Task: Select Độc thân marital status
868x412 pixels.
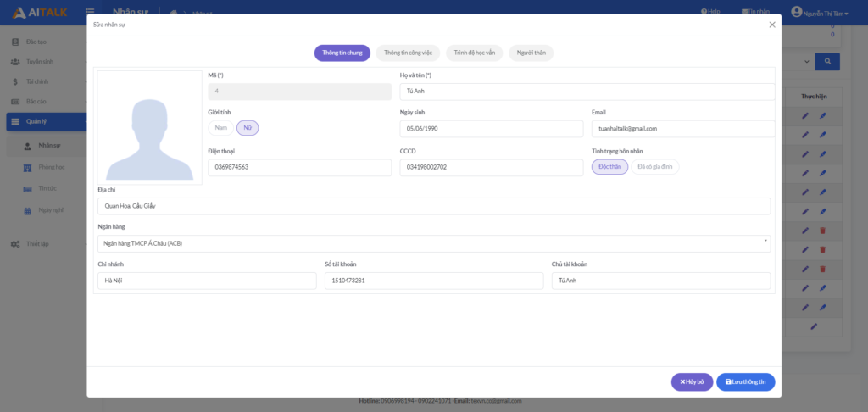Action: [x=609, y=167]
